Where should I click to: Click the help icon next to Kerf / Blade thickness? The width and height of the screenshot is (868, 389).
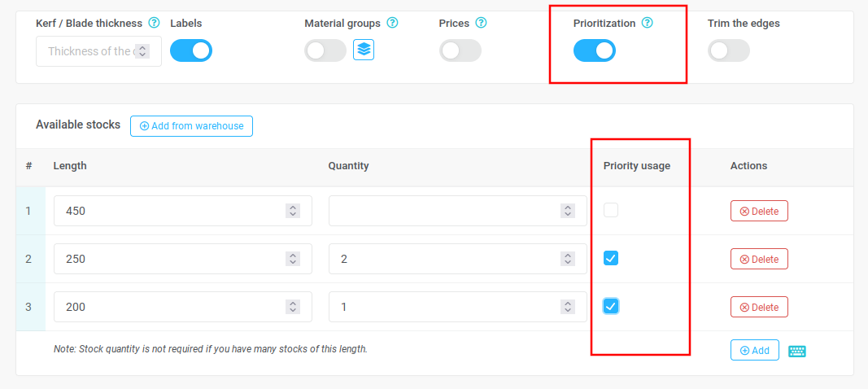pyautogui.click(x=155, y=24)
